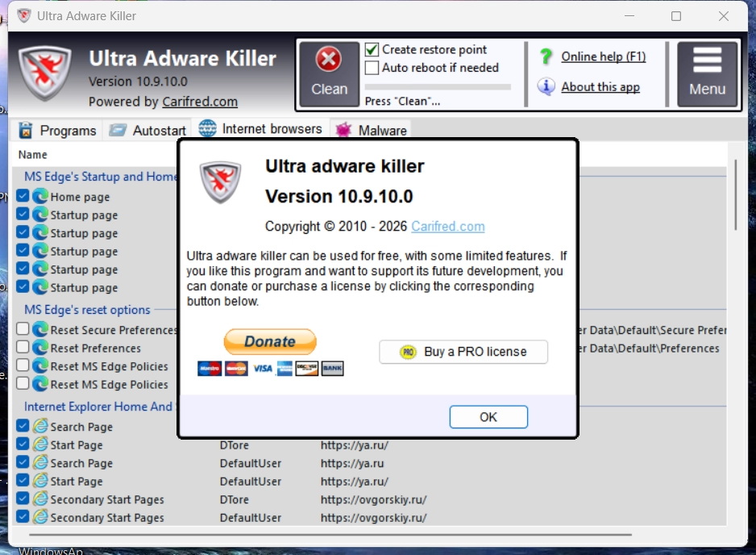Uncheck the Edge Home page checkbox
The height and width of the screenshot is (555, 756).
23,196
